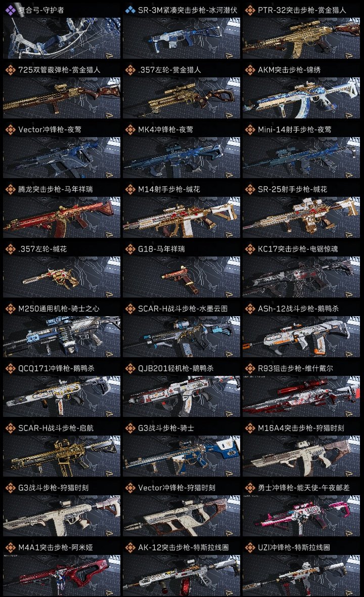Click the rarity icon beside G3战斗步枪-骑士
This screenshot has height=597, width=364.
[130, 428]
